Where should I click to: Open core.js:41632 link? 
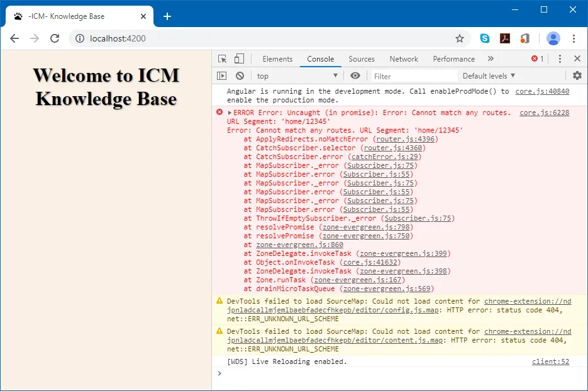[370, 262]
